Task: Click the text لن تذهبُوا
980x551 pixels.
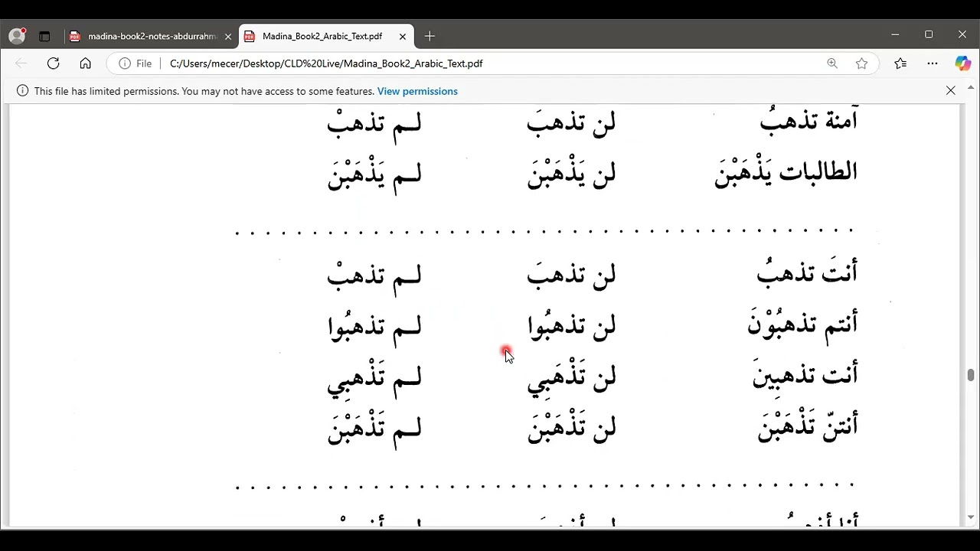Action: pos(571,326)
